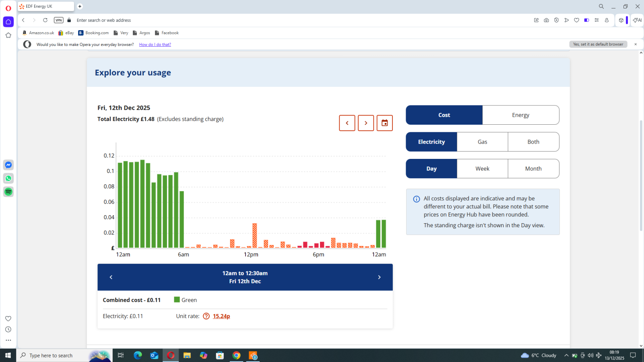The image size is (644, 362).
Task: Click 'Yes, set it as default browser'
Action: (598, 44)
